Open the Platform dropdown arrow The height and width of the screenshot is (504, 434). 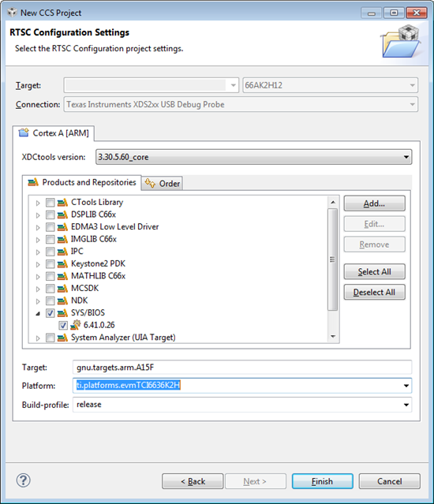click(x=406, y=386)
